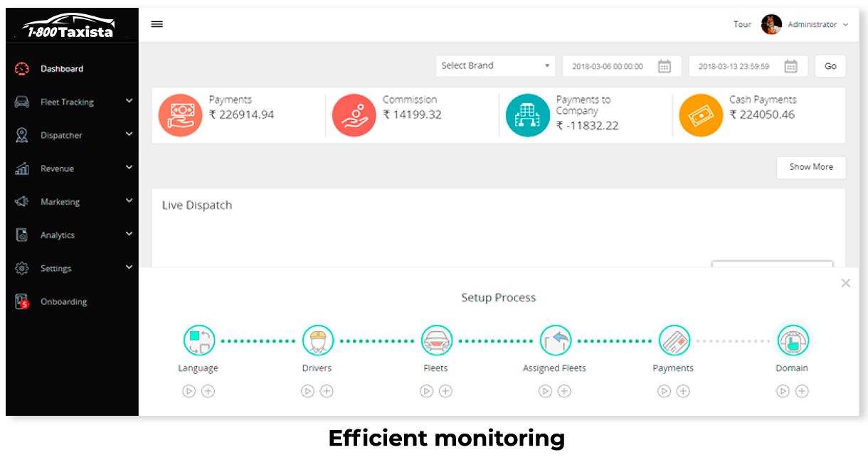Click the Payments setup step card icon
This screenshot has width=868, height=467.
(x=674, y=340)
